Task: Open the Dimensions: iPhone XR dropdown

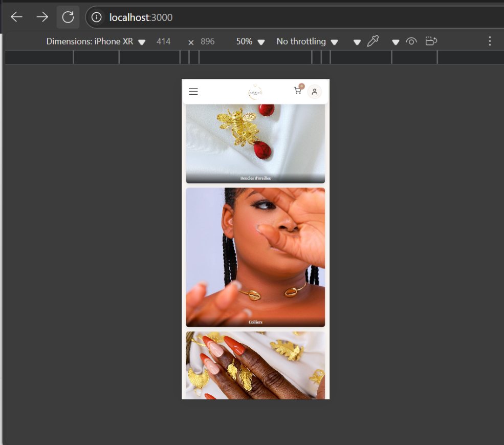Action: click(96, 41)
